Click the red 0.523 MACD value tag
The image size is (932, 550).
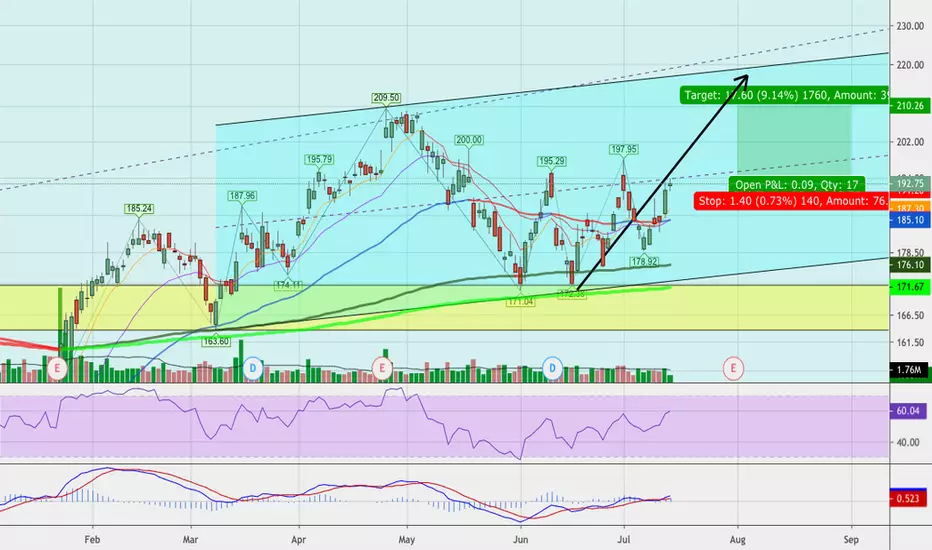point(908,498)
